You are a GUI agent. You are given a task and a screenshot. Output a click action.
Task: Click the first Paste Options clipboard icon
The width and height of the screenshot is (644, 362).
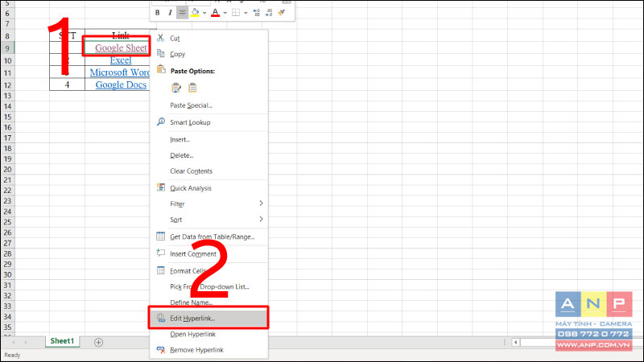pyautogui.click(x=176, y=88)
